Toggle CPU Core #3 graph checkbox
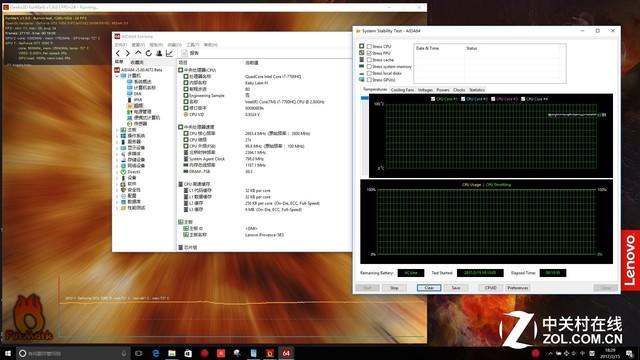Screen dimensions: 640x360 pos(493,99)
